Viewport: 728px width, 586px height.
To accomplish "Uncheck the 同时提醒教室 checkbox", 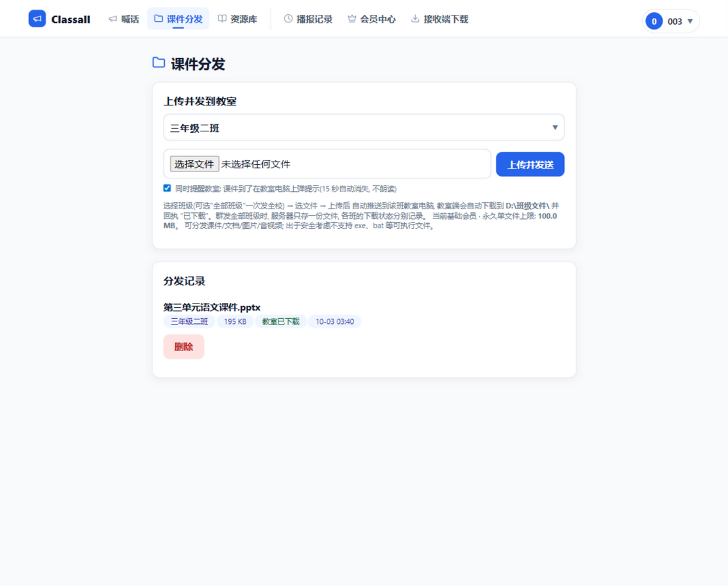I will (x=167, y=188).
